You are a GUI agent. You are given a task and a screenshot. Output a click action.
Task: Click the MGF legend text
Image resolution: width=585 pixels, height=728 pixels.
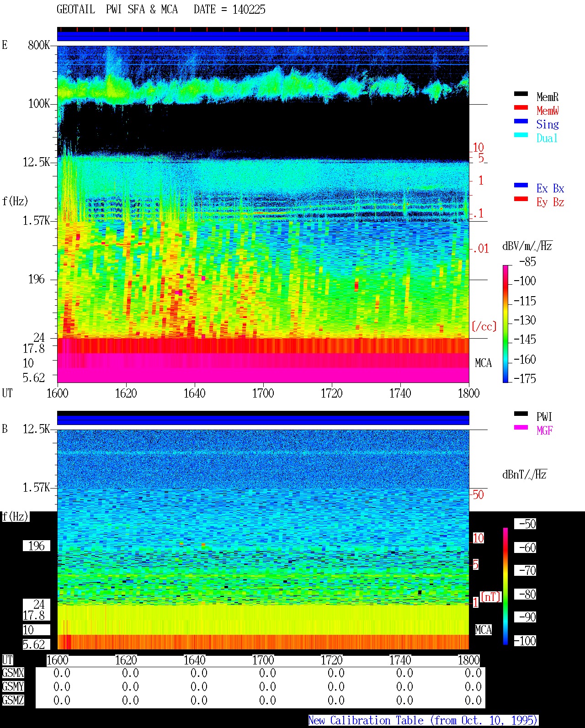545,430
